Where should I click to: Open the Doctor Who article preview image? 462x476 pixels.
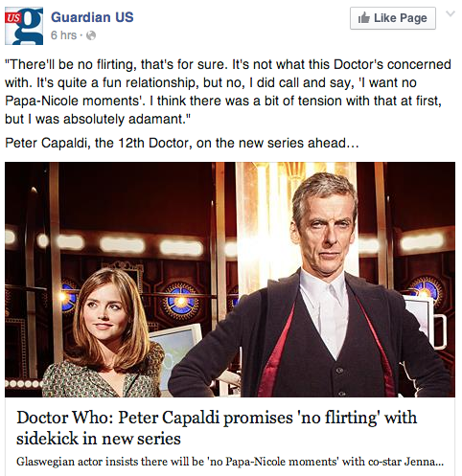tap(230, 280)
